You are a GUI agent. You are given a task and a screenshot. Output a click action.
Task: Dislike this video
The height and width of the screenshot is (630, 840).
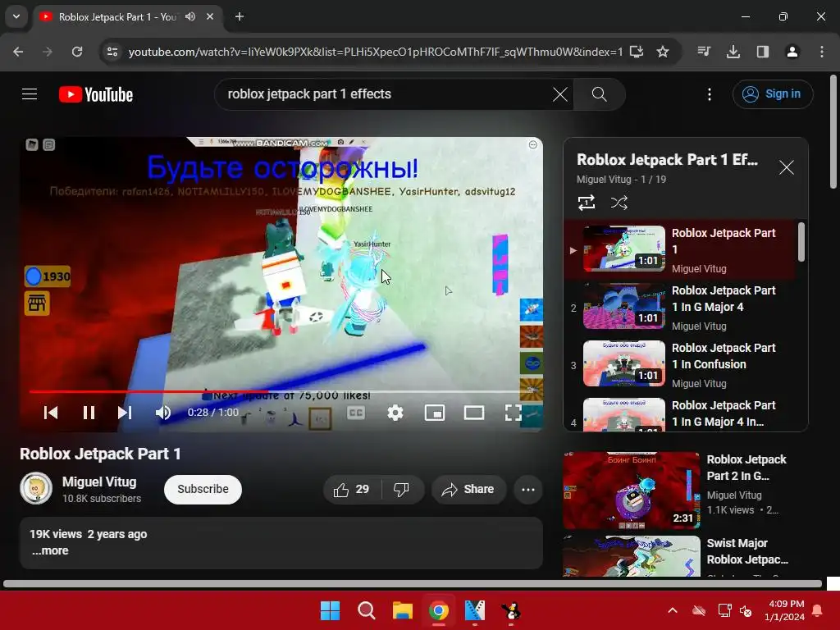coord(402,490)
